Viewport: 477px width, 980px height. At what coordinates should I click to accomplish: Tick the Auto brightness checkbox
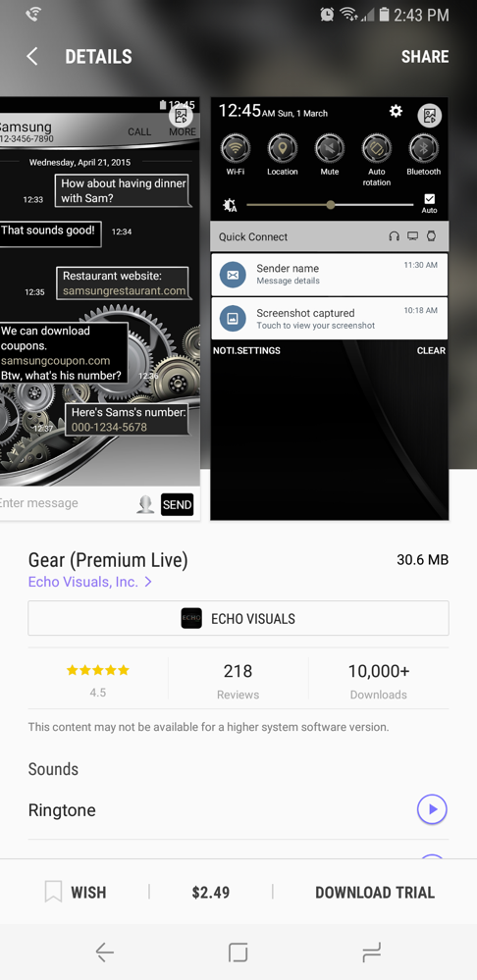(430, 199)
